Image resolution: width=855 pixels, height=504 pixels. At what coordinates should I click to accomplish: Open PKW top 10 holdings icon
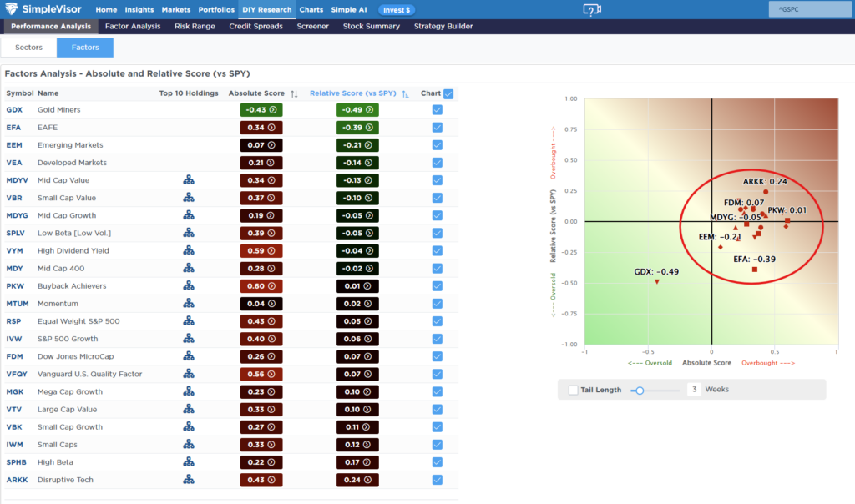point(189,285)
